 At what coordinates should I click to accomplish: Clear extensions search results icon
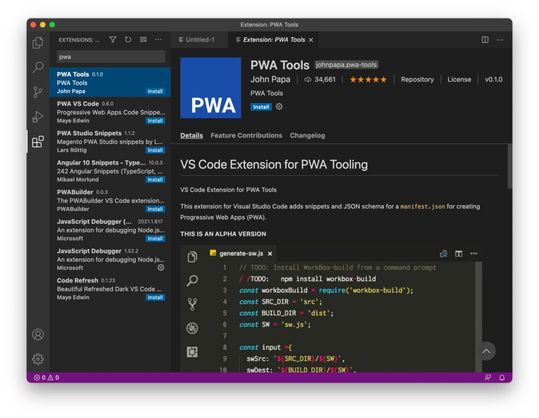[143, 40]
